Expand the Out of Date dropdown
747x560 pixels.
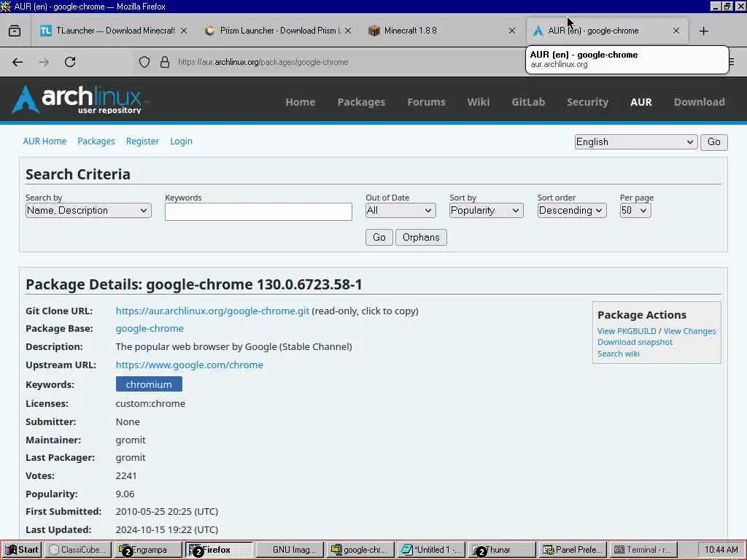tap(400, 211)
